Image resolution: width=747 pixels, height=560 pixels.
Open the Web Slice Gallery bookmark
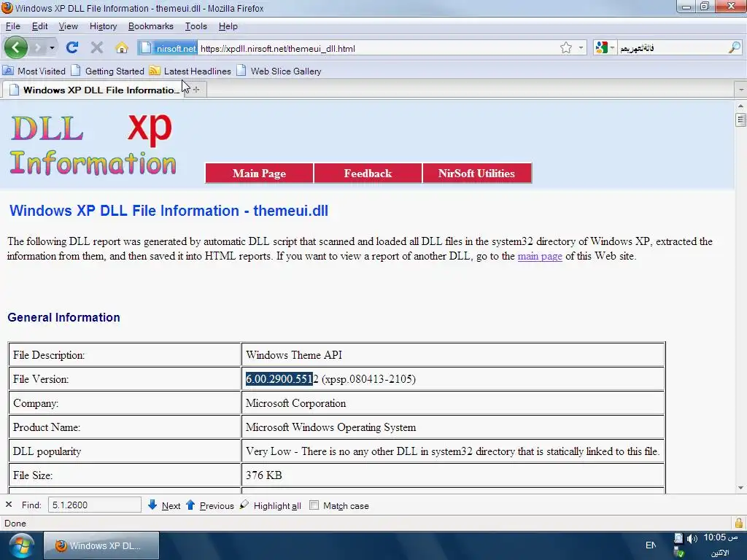pos(279,71)
